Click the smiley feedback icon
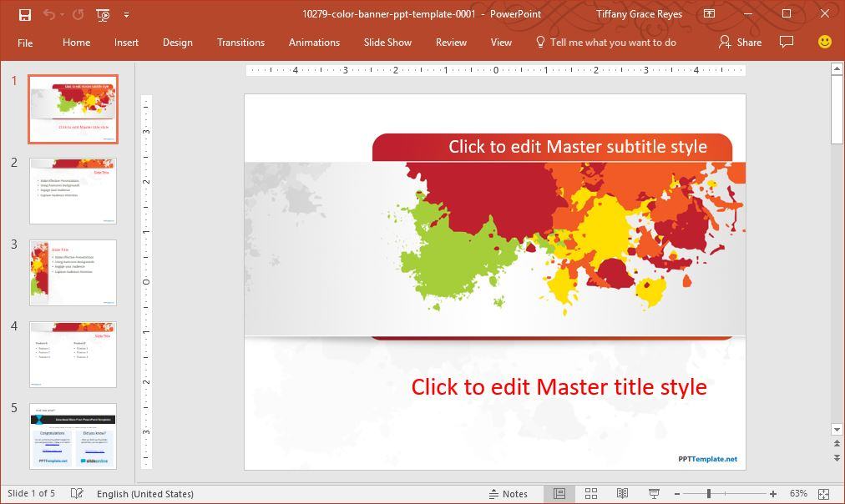 [x=824, y=42]
